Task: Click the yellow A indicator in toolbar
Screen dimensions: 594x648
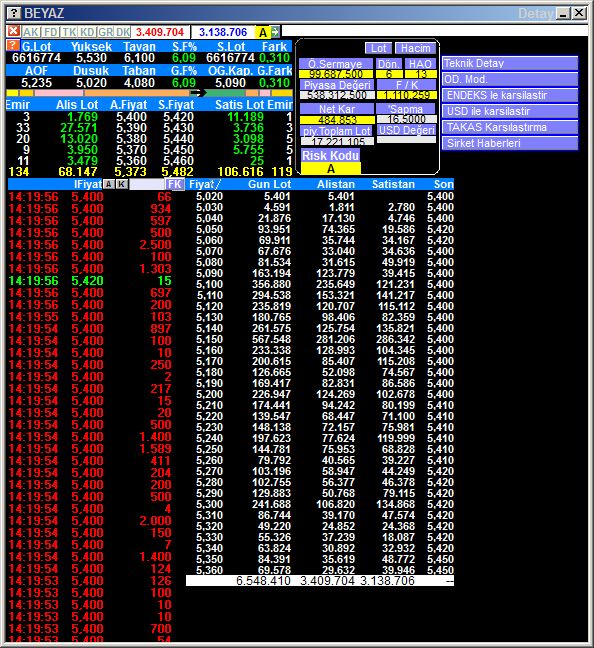Action: 263,32
